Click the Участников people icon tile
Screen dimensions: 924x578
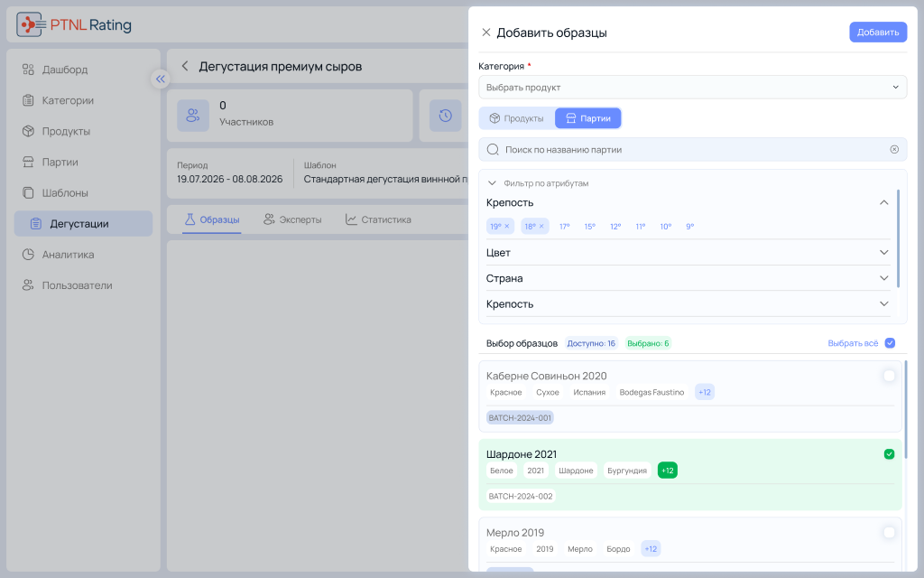pyautogui.click(x=193, y=116)
